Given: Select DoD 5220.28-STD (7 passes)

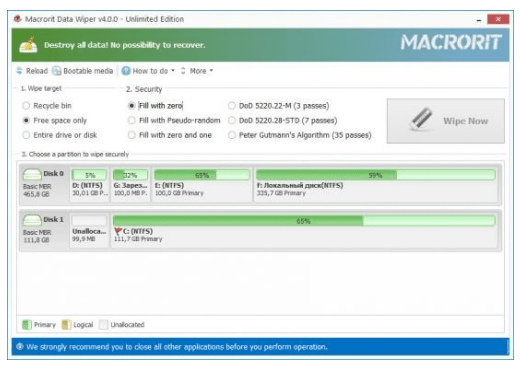Looking at the screenshot, I should pos(283,120).
